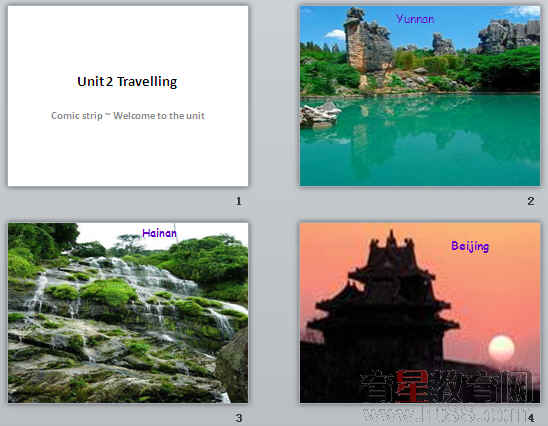
Task: Click the 'Unit 2 Travelling' title text
Action: pos(127,81)
